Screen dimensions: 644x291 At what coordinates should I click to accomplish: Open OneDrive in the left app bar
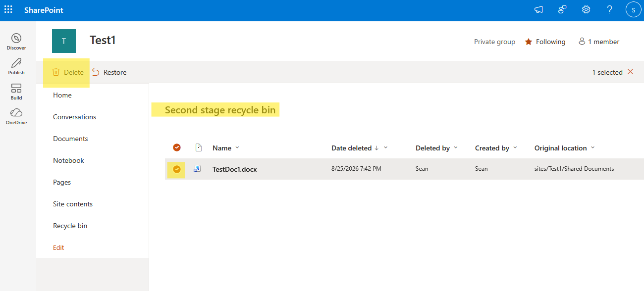(16, 116)
